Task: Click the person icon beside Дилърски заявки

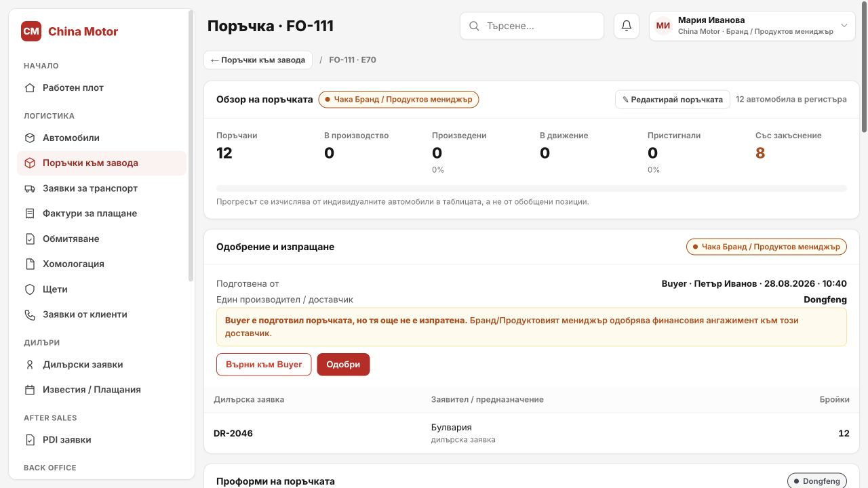Action: tap(30, 365)
